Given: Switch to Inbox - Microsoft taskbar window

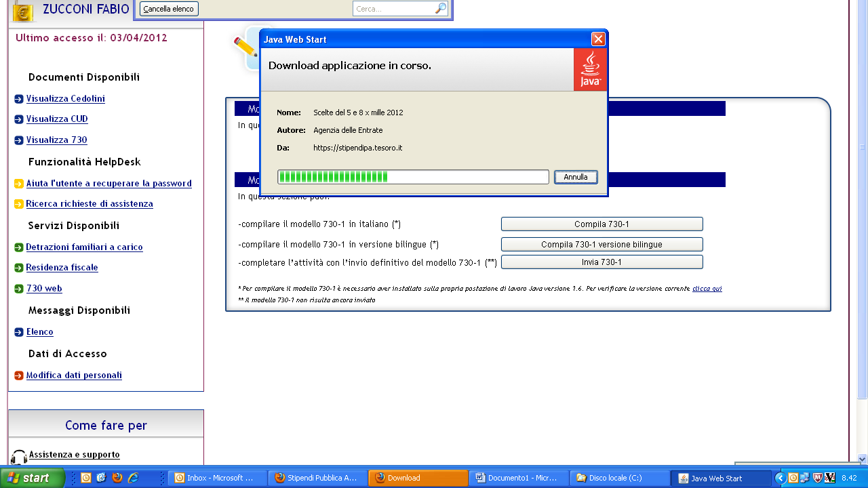Looking at the screenshot, I should [216, 478].
